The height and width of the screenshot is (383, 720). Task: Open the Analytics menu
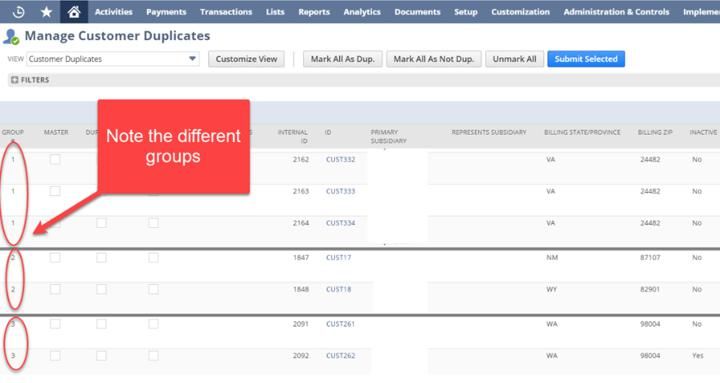pos(362,11)
